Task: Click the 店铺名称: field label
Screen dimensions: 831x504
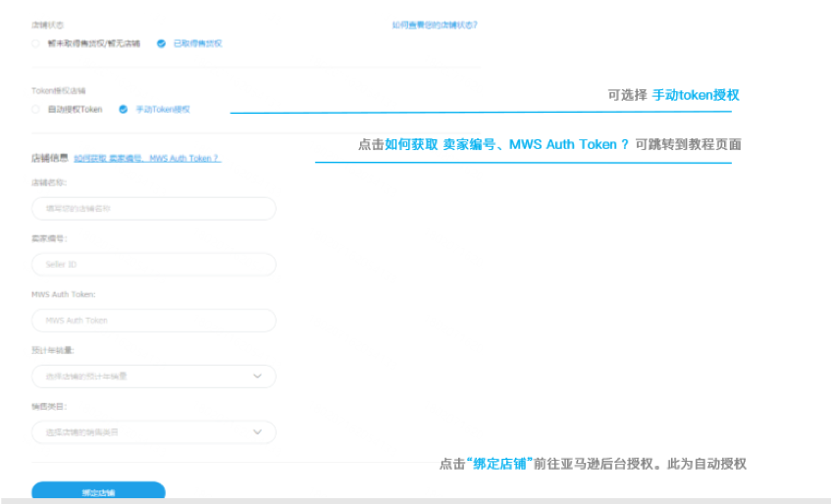Action: pyautogui.click(x=49, y=182)
